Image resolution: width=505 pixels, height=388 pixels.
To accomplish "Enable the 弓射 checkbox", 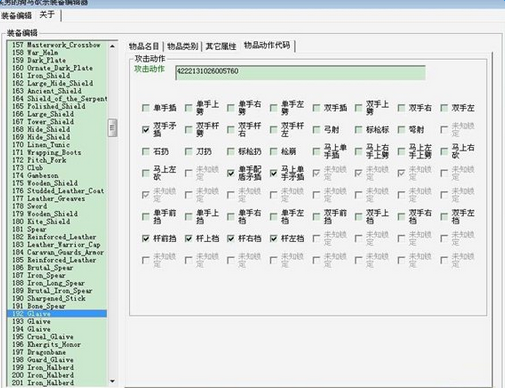I will pos(316,130).
